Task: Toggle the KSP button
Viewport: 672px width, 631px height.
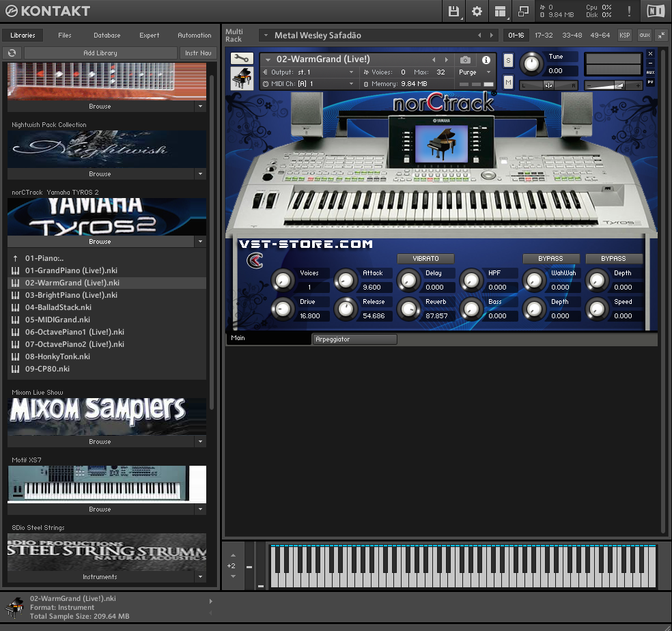Action: pos(624,35)
